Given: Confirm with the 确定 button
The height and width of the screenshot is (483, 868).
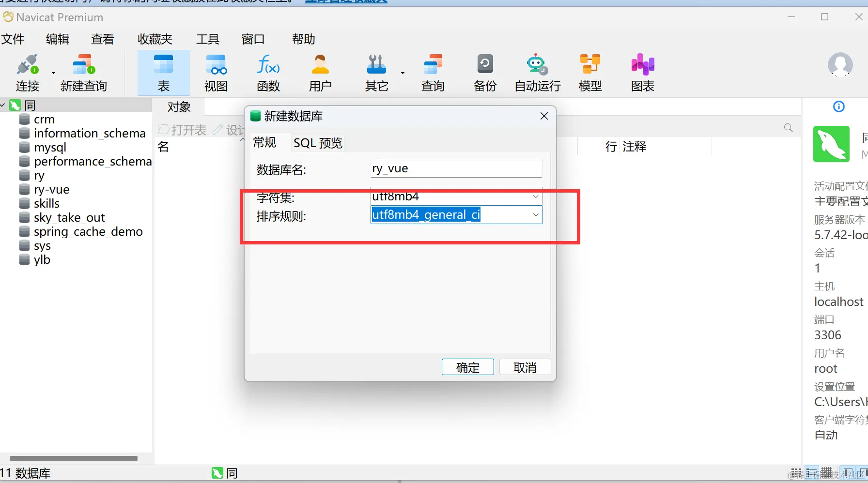Looking at the screenshot, I should point(468,367).
